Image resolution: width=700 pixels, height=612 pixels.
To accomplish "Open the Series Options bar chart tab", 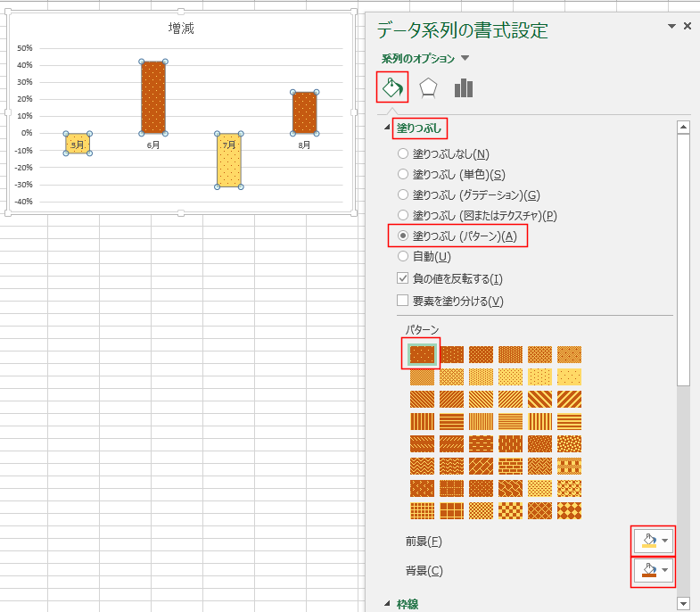I will tap(463, 87).
